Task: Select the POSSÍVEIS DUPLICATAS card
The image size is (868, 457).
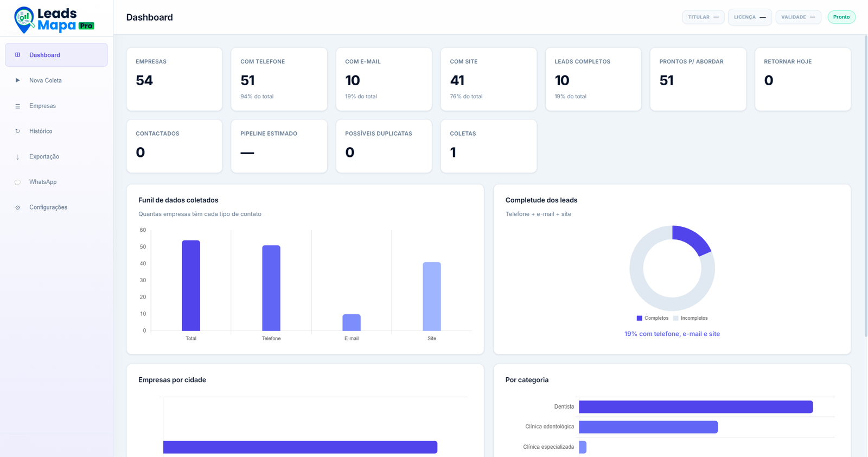Action: [x=384, y=146]
